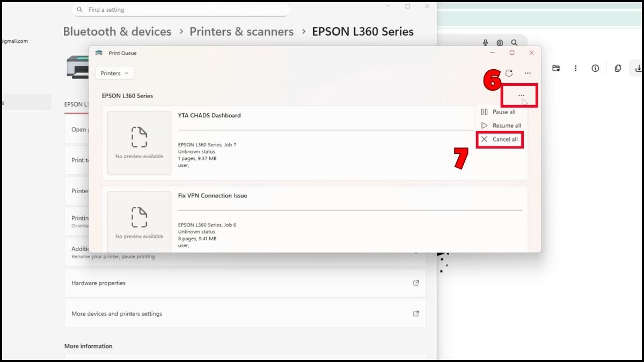644x362 pixels.
Task: Go to Printers & scanners breadcrumb
Action: [x=241, y=32]
